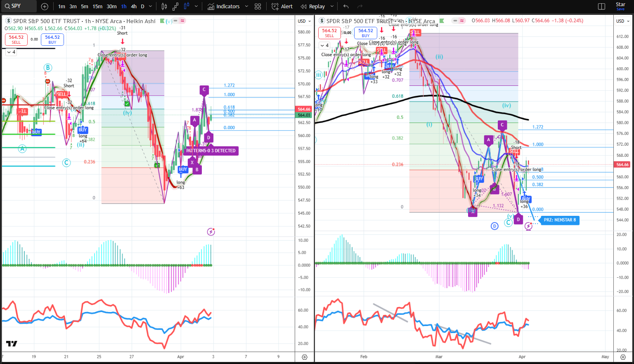Switch to the 3m timeframe
Image resolution: width=634 pixels, height=364 pixels.
(73, 7)
